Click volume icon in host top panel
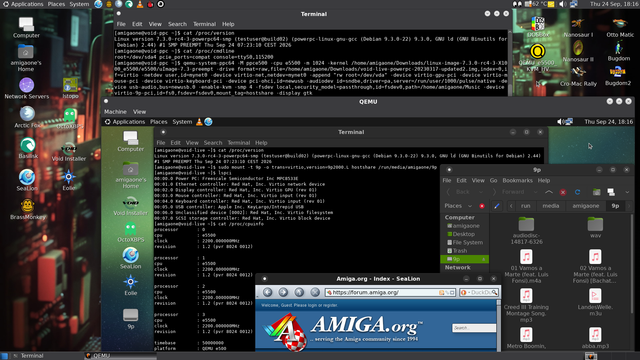640x360 pixels. coord(563,4)
